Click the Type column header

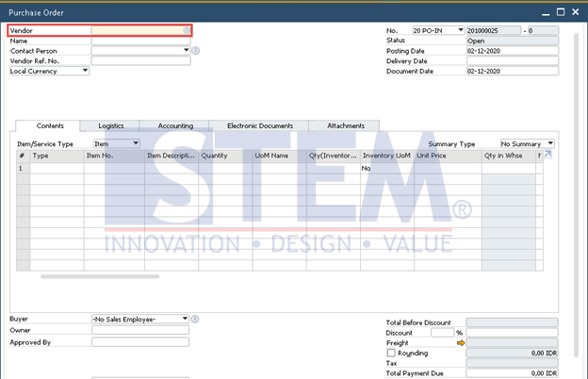57,156
